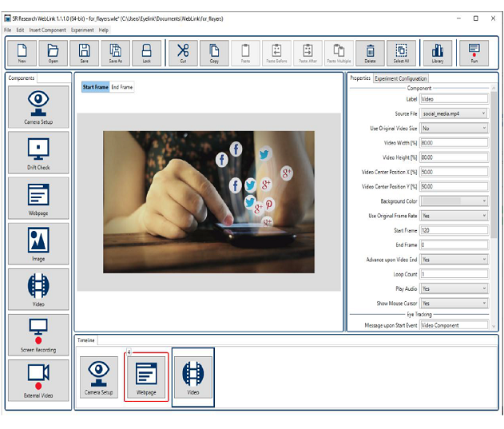Pick the Camera Setup component in Components panel
This screenshot has width=504, height=429.
[x=38, y=107]
